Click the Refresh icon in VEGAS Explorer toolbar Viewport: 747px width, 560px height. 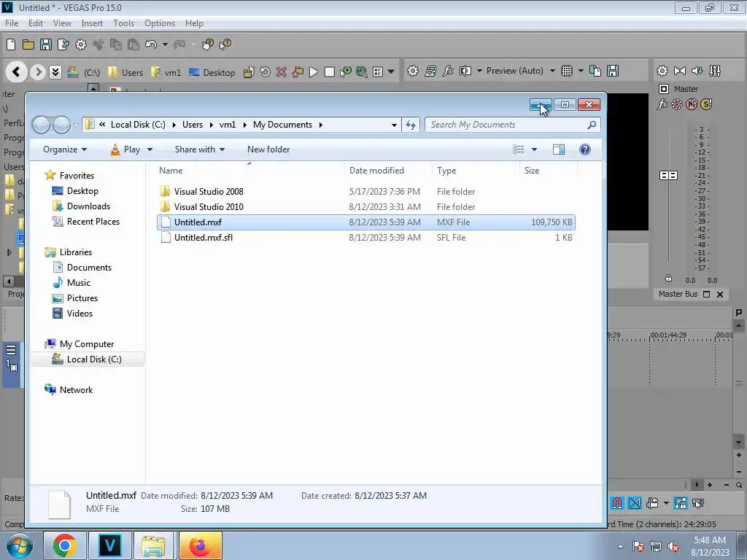[x=265, y=72]
